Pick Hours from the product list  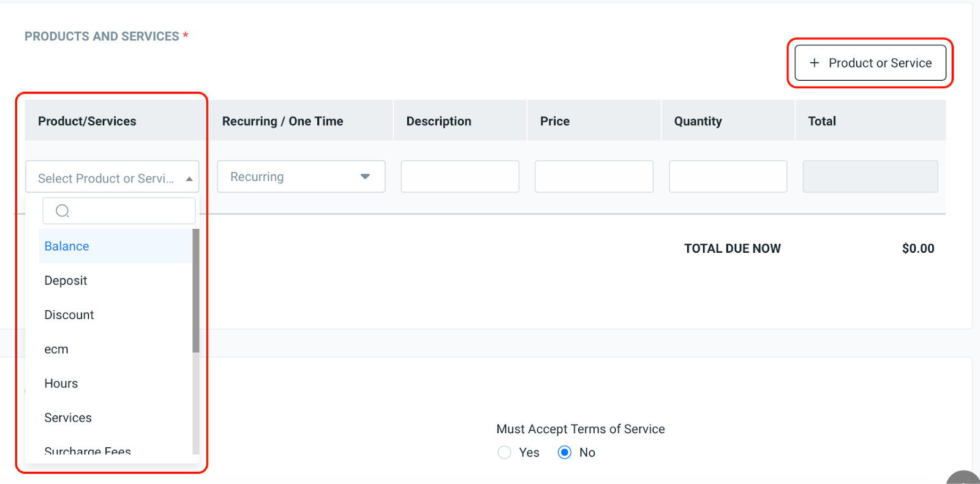(116, 384)
